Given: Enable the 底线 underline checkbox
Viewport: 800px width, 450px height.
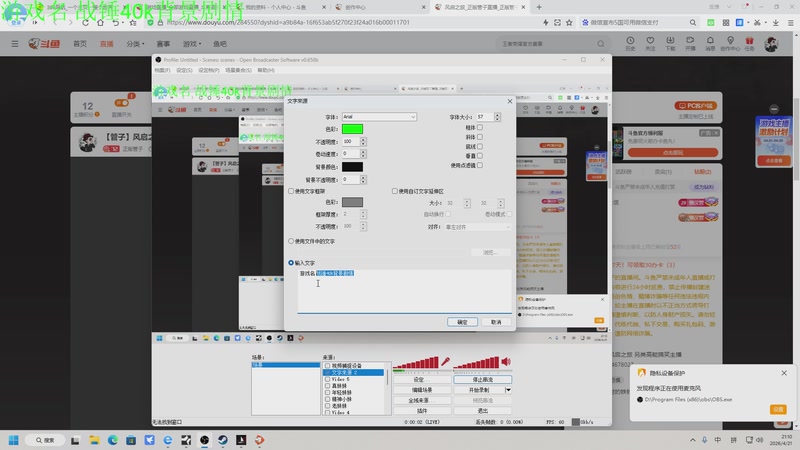Looking at the screenshot, I should 480,146.
